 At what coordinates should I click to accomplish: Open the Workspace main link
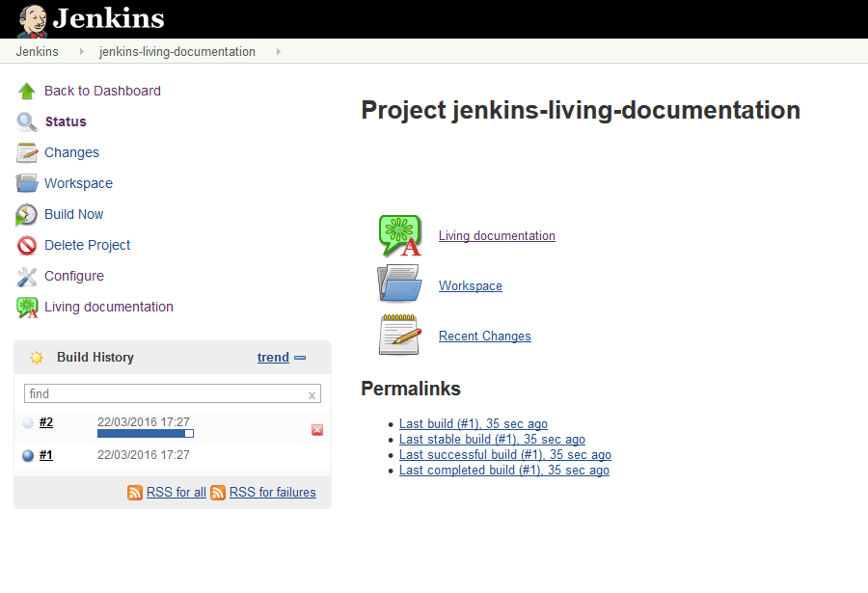point(471,286)
